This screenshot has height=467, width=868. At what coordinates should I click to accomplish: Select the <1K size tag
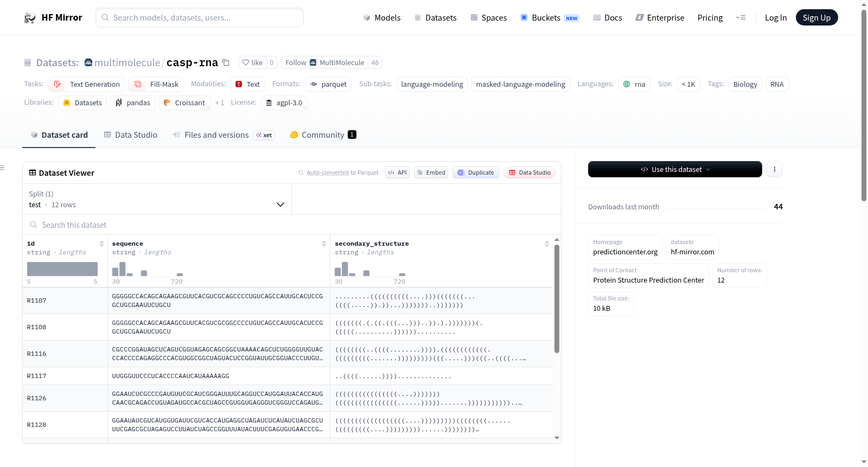pyautogui.click(x=688, y=84)
